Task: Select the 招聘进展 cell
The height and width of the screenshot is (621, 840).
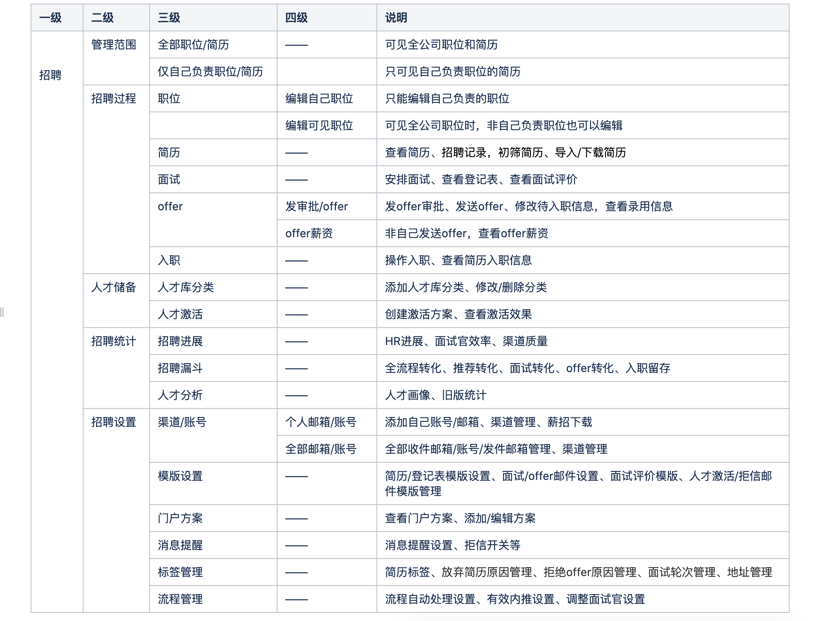Action: pyautogui.click(x=213, y=342)
